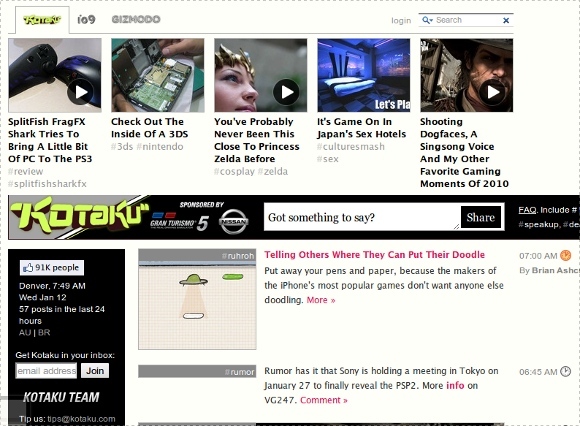Screen dimensions: 580x426
Task: Click the Join button
Action: click(x=95, y=371)
